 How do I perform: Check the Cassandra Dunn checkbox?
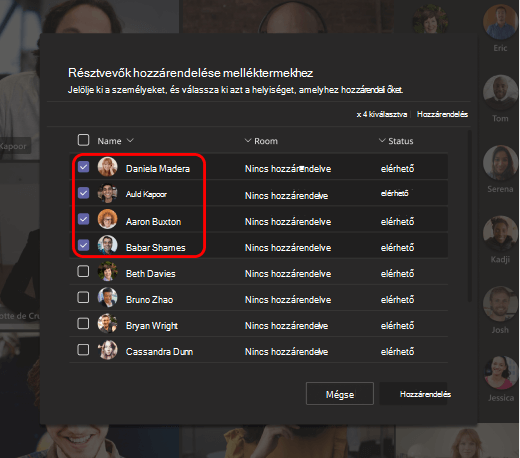tap(83, 350)
